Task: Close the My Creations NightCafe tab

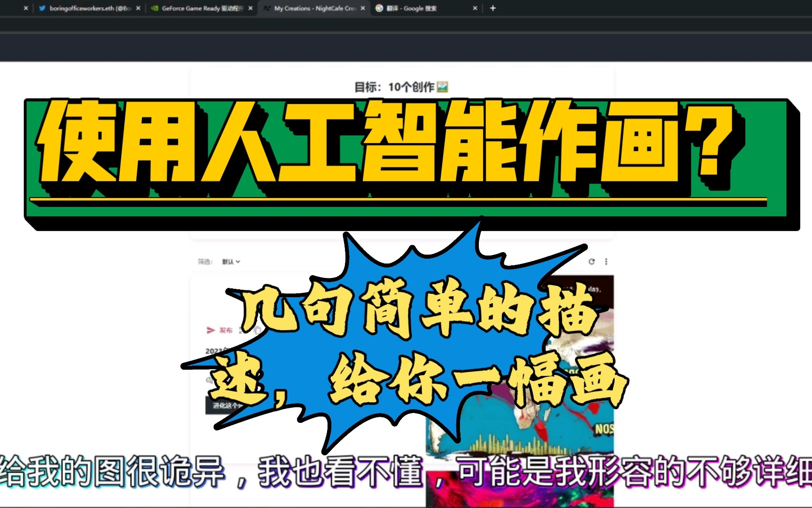Action: coord(363,8)
